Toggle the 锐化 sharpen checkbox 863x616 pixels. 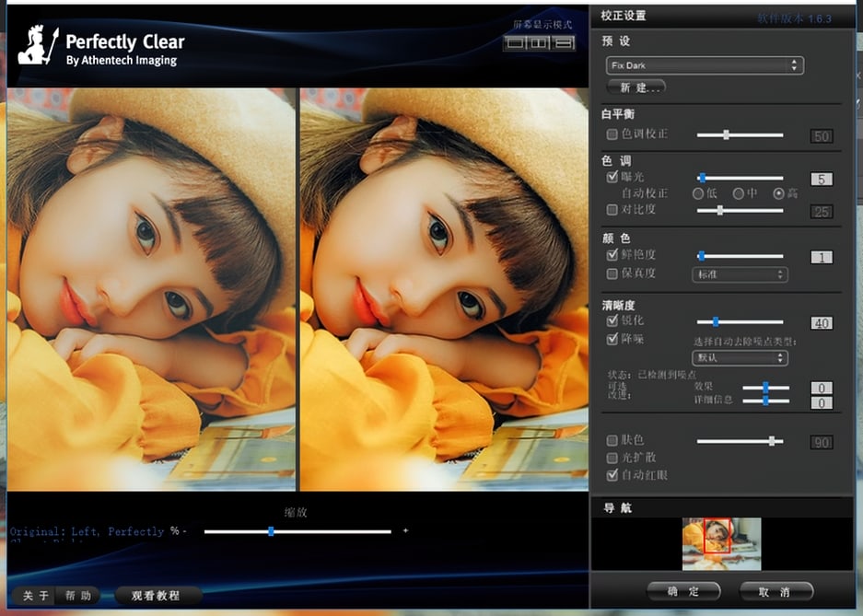coord(612,320)
